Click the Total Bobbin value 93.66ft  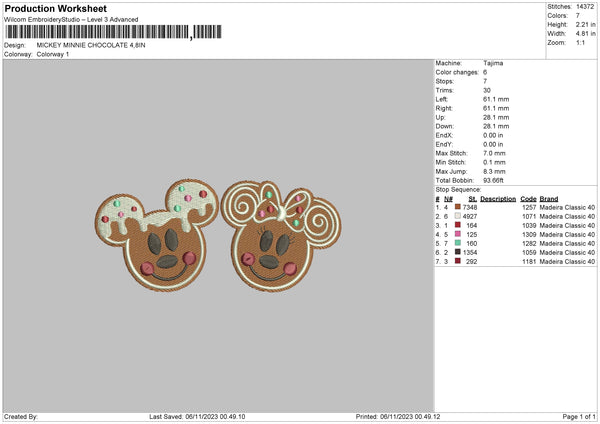click(x=493, y=180)
